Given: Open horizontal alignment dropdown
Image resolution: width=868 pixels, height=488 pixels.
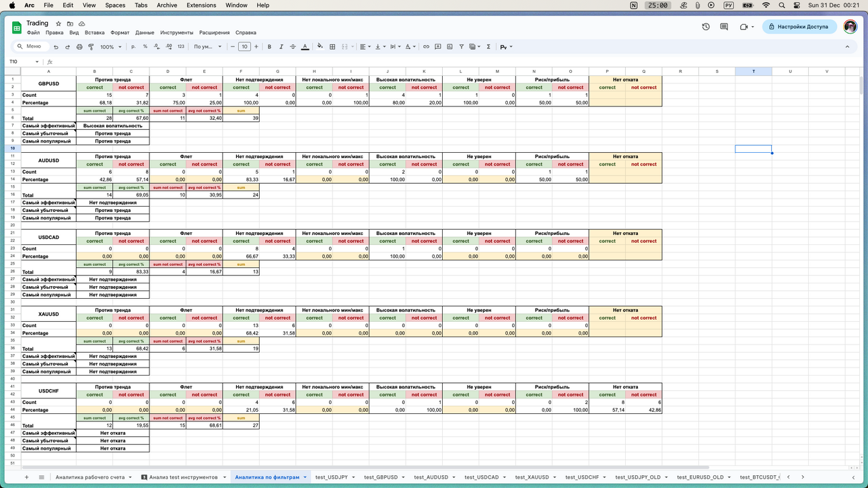Looking at the screenshot, I should [364, 47].
